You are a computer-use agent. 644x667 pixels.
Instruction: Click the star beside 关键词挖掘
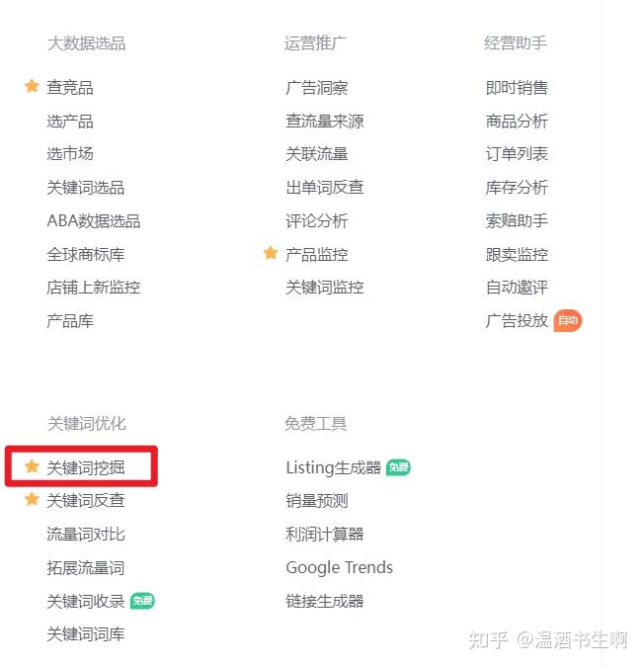pos(32,466)
